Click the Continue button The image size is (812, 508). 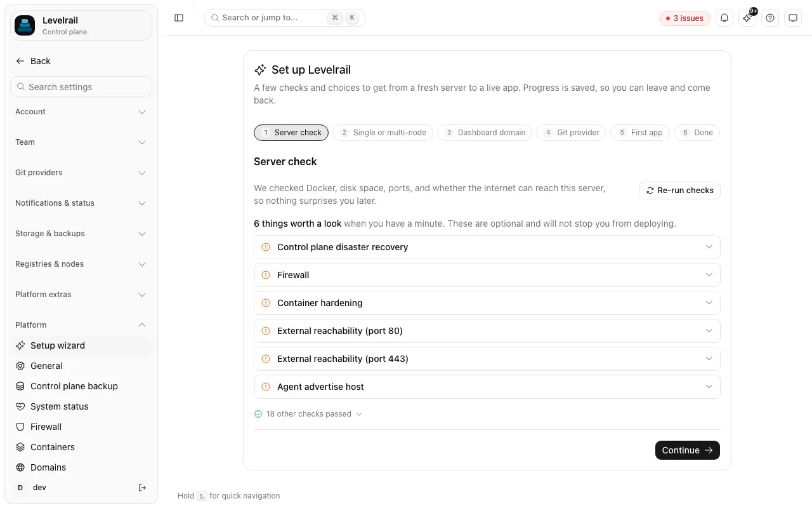pos(688,450)
